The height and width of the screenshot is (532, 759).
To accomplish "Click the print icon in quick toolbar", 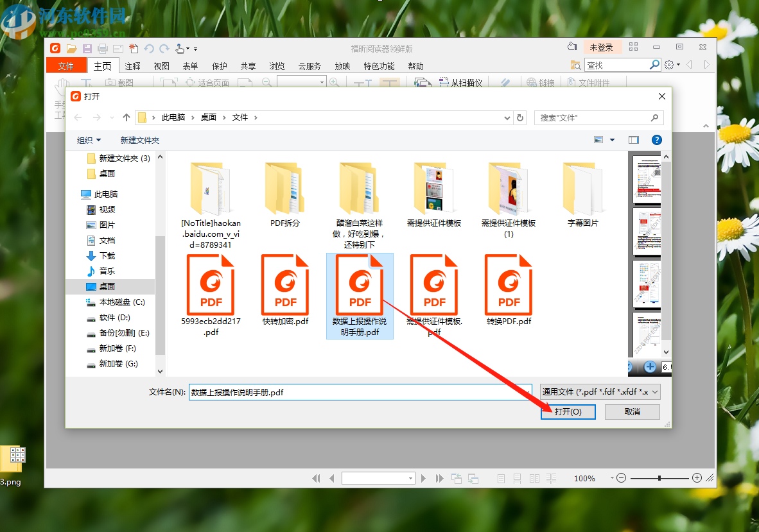I will pyautogui.click(x=103, y=48).
